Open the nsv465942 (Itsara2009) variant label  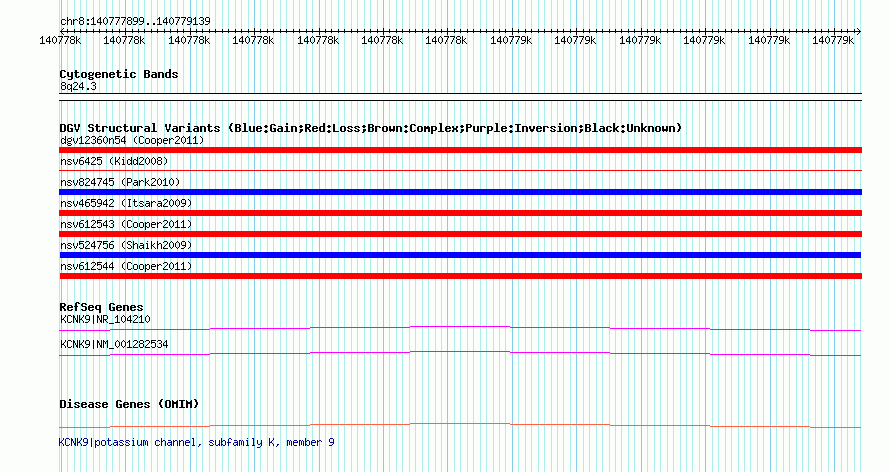(126, 203)
